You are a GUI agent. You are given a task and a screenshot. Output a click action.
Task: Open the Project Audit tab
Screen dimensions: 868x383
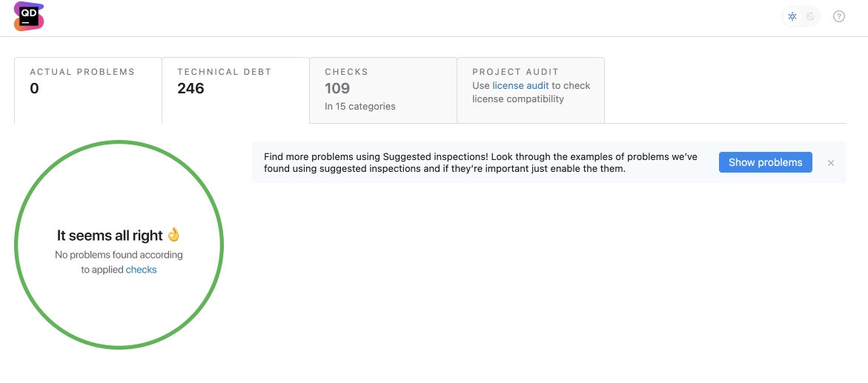click(x=530, y=90)
